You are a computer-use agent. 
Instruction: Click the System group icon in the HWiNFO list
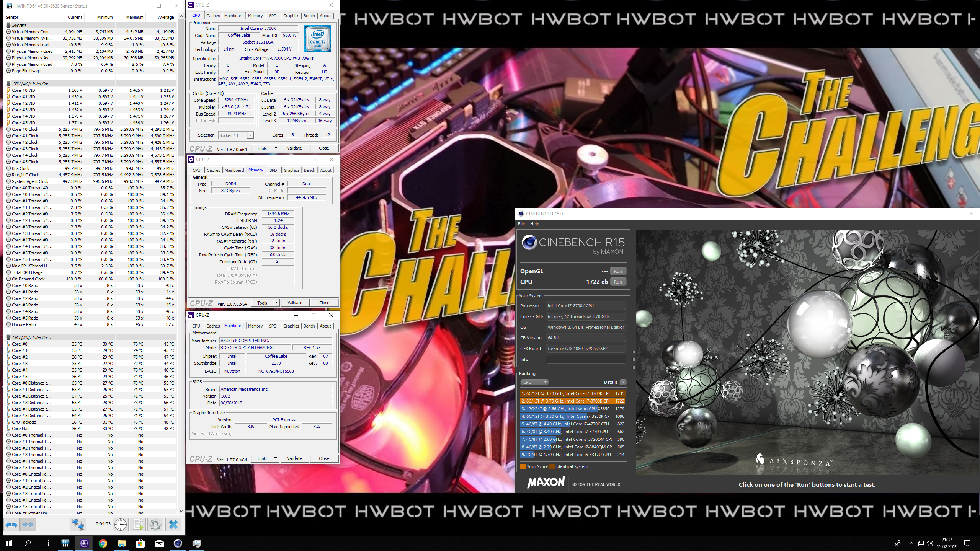click(8, 25)
